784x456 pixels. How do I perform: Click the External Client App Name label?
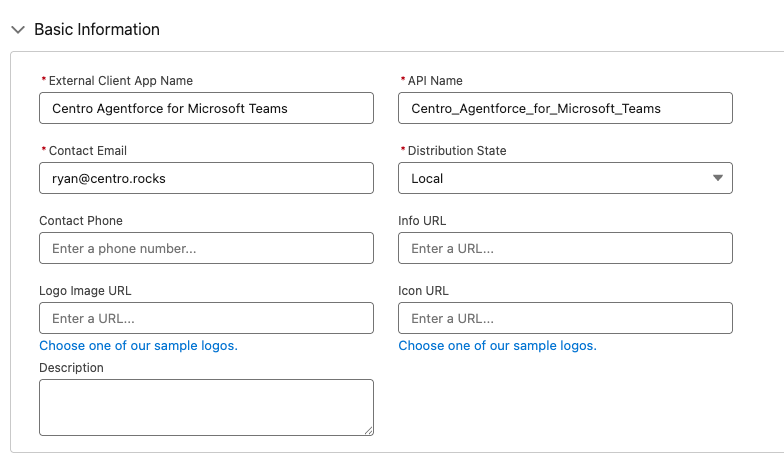pos(120,81)
